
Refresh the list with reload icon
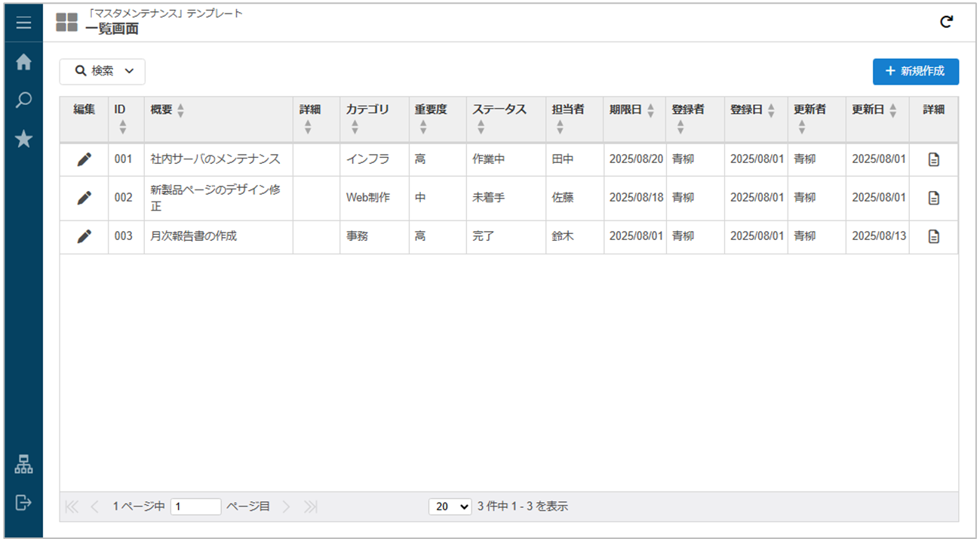[x=946, y=23]
